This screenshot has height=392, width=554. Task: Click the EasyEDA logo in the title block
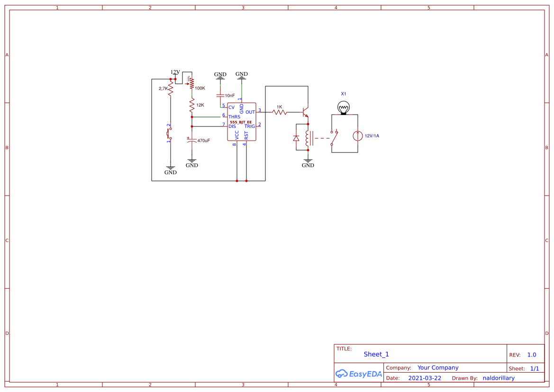pos(359,374)
